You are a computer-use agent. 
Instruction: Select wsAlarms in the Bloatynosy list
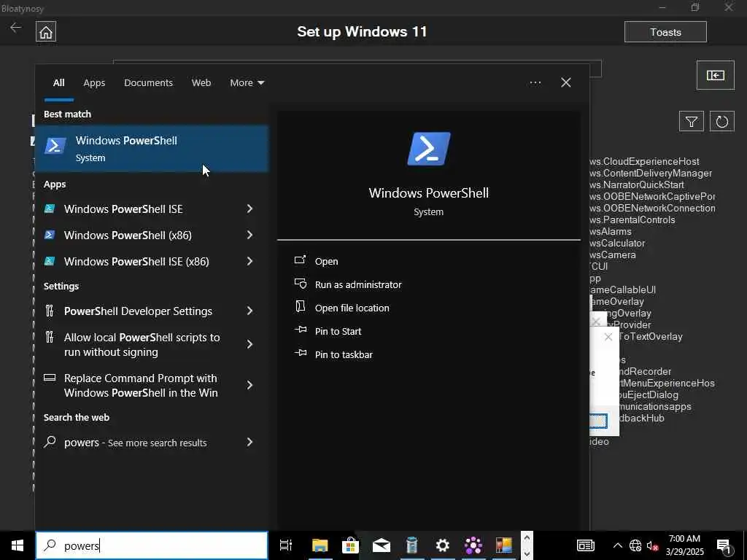click(x=611, y=231)
